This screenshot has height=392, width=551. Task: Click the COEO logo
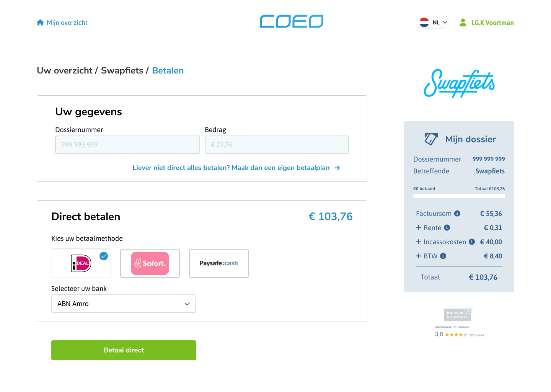coord(291,21)
